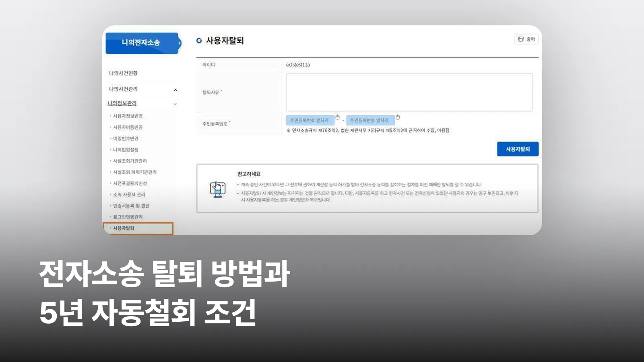
Task: Select the 사용자탈퇴 sidebar item
Action: click(138, 228)
